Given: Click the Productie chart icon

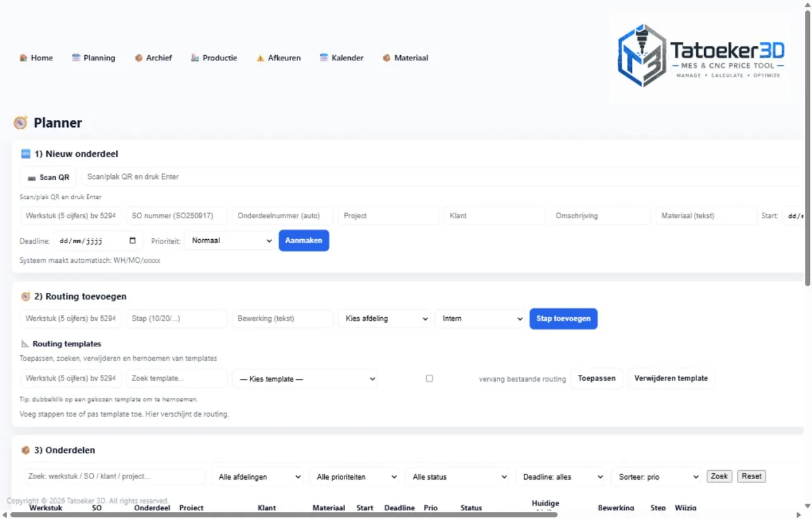Looking at the screenshot, I should 195,58.
